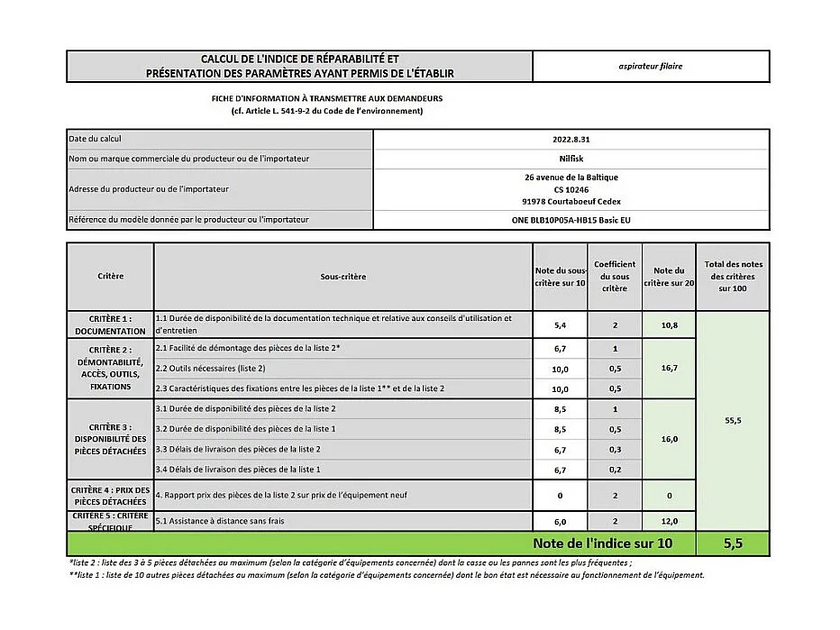The image size is (840, 630).
Task: Click the 'Date du calcul' label cell
Action: (219, 140)
